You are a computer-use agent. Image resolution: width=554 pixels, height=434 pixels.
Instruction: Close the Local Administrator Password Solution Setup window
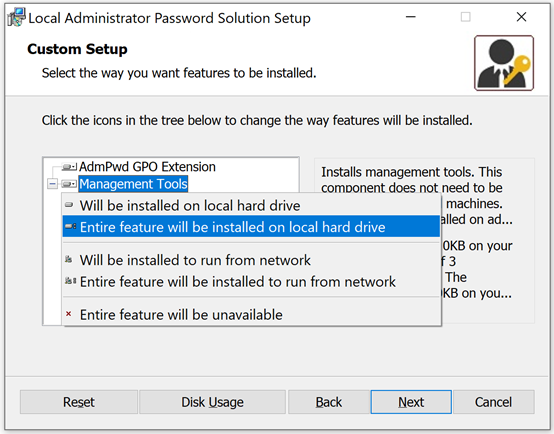(521, 17)
